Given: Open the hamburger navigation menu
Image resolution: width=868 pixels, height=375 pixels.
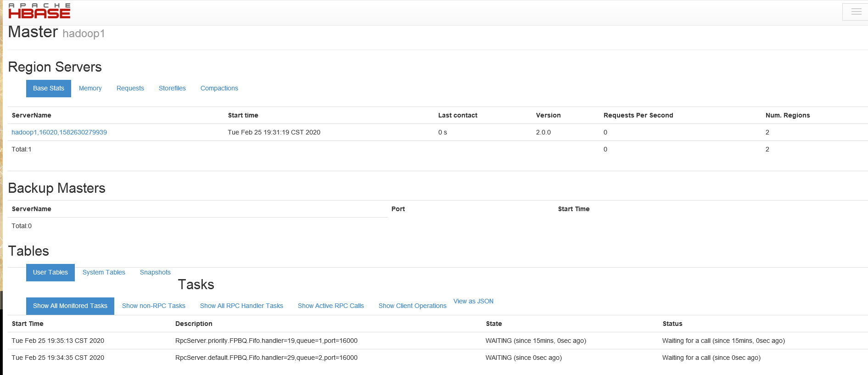Looking at the screenshot, I should click(856, 12).
